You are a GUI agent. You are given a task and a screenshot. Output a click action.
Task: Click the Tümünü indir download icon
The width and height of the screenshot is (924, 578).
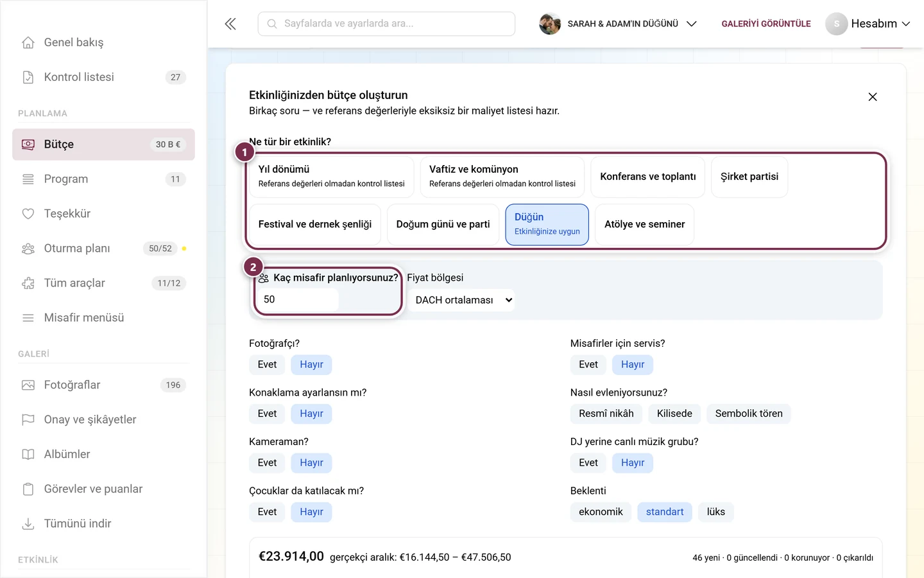click(28, 524)
